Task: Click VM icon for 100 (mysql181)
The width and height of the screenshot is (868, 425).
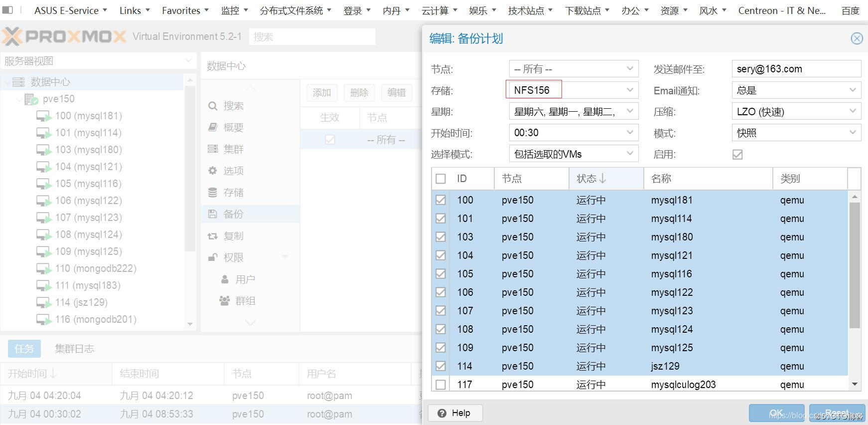Action: (x=44, y=116)
